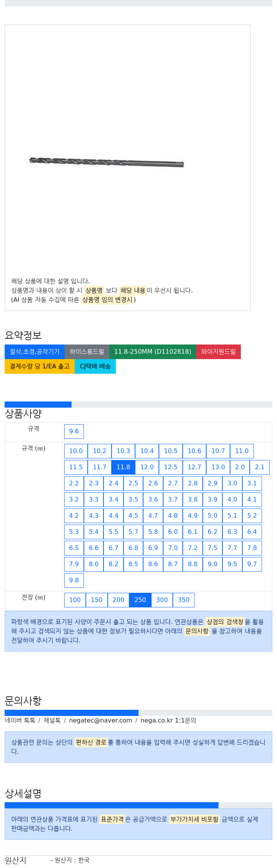Choose the 250 length option

pyautogui.click(x=140, y=600)
